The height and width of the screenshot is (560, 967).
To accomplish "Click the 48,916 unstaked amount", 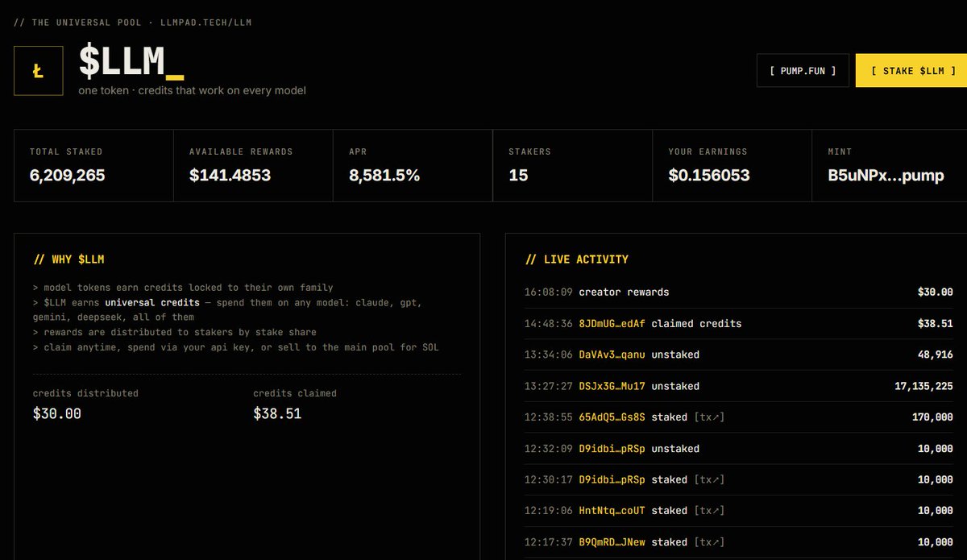I will 935,355.
